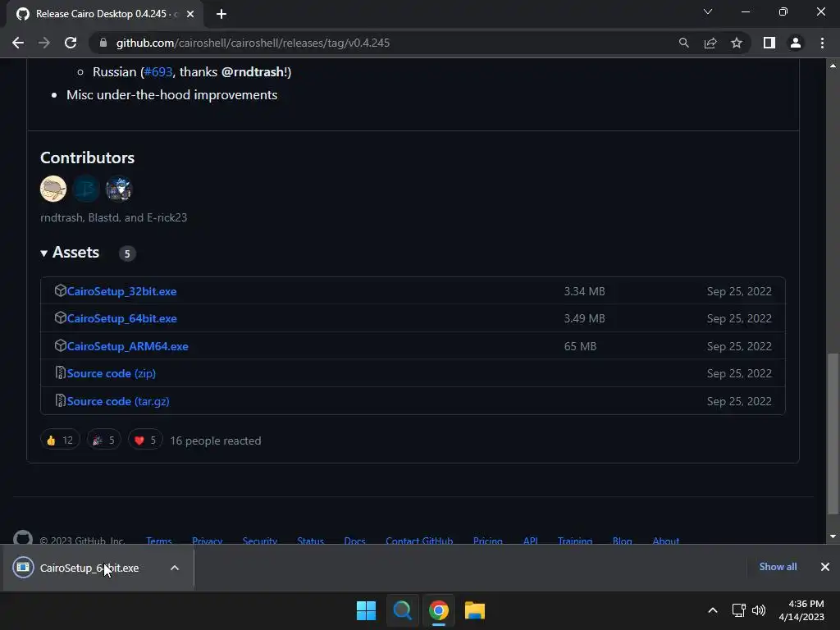Open taskbar Search
The height and width of the screenshot is (630, 840).
[402, 610]
